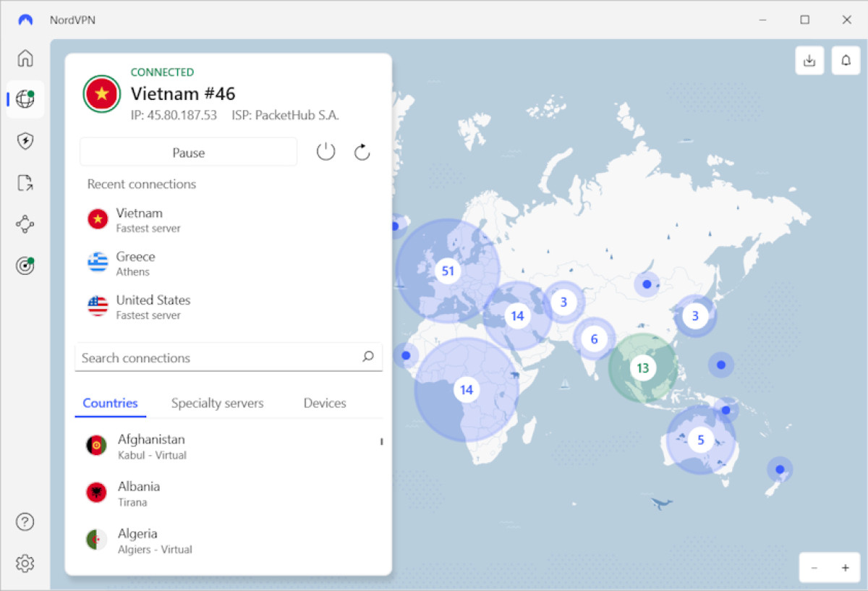
Task: Click the reconnect refresh icon
Action: point(362,152)
